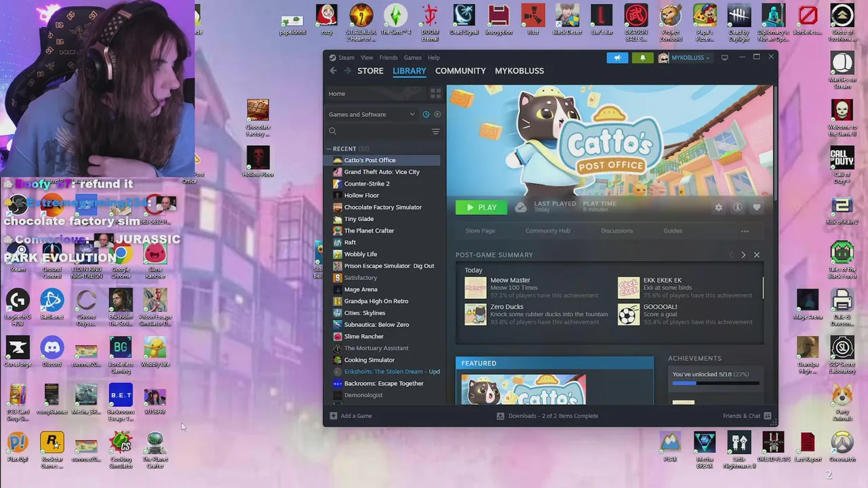This screenshot has height=488, width=868.
Task: Open PEAK desktop shortcut
Action: click(x=670, y=445)
